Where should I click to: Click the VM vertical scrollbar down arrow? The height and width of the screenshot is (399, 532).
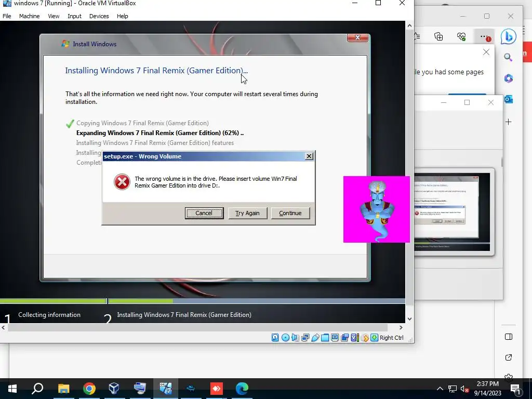[x=409, y=319]
